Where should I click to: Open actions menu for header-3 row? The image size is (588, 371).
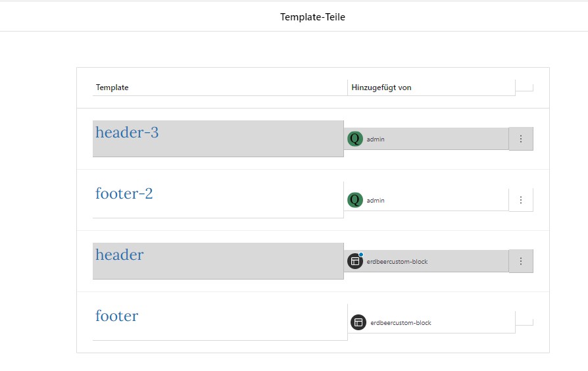(520, 139)
